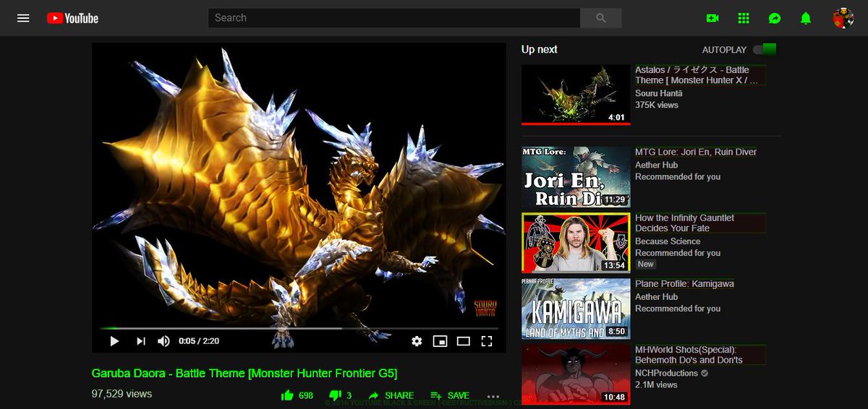Share the video

tap(391, 395)
